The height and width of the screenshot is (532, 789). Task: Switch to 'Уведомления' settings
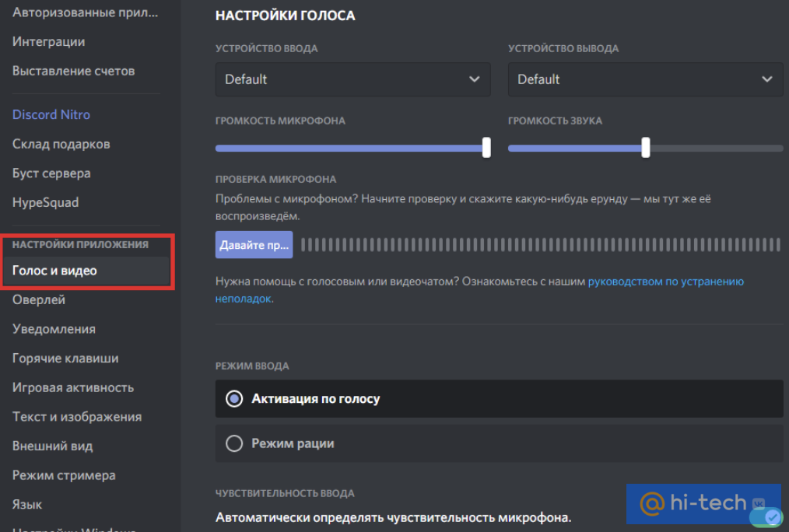point(54,329)
